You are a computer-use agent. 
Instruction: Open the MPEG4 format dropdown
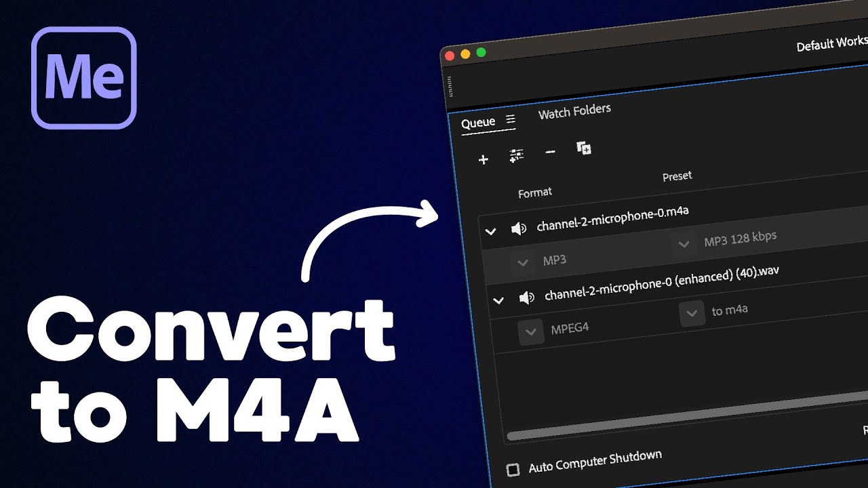pyautogui.click(x=531, y=331)
